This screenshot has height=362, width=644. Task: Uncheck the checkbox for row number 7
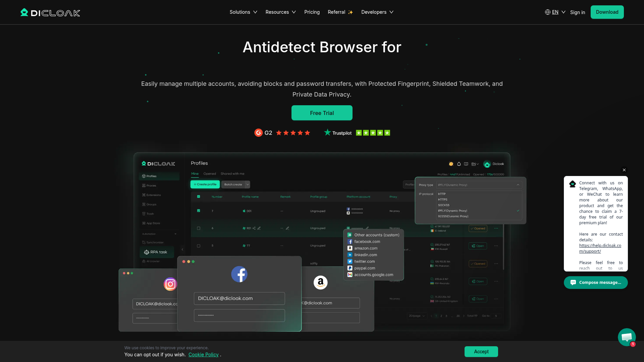click(x=199, y=211)
